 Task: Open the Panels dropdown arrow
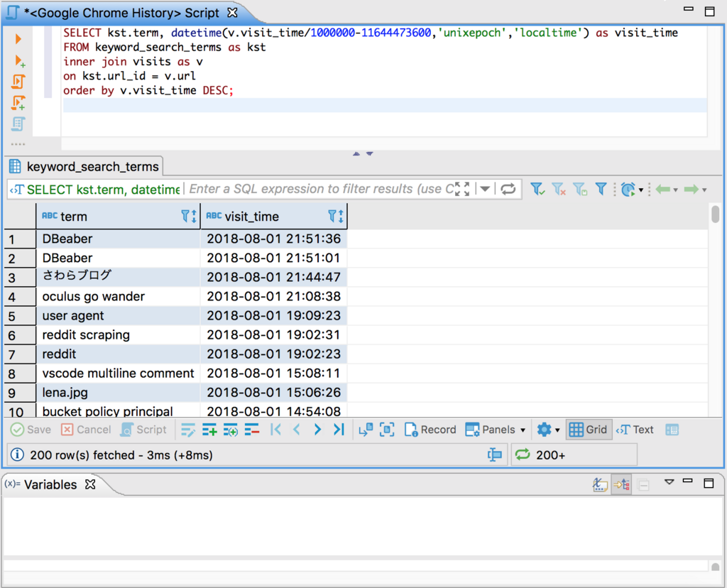tap(523, 430)
